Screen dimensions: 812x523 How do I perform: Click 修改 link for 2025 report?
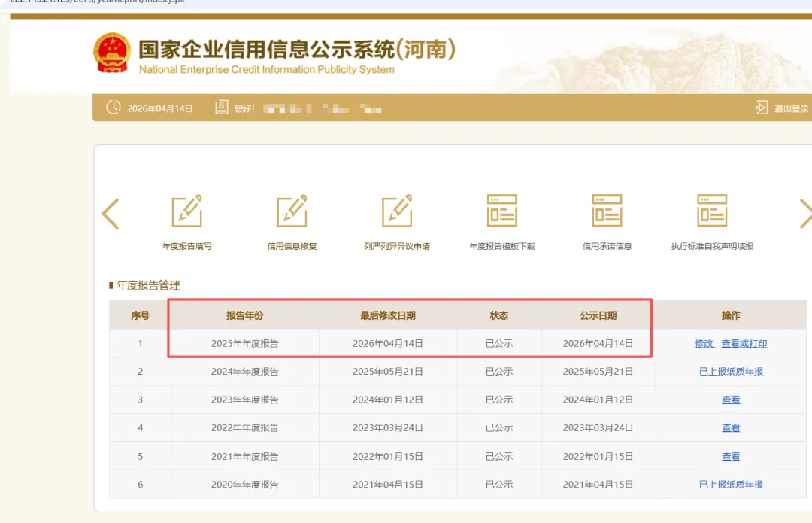704,344
